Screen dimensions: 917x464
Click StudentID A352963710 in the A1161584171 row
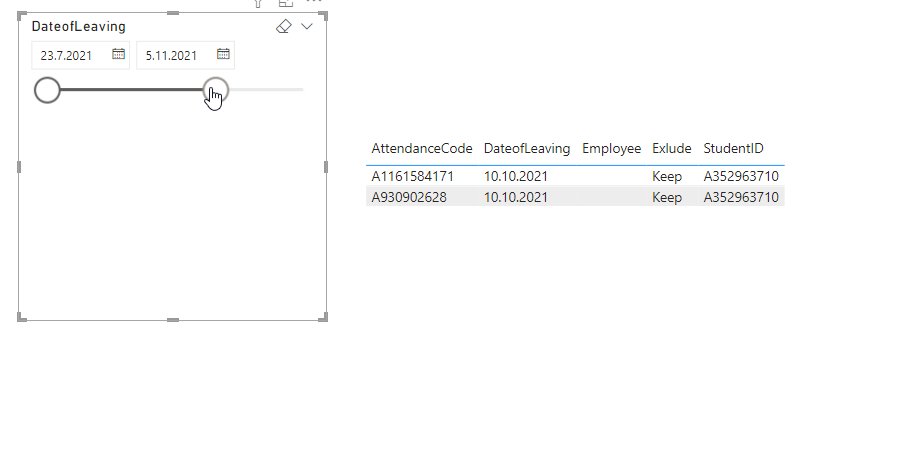tap(741, 176)
